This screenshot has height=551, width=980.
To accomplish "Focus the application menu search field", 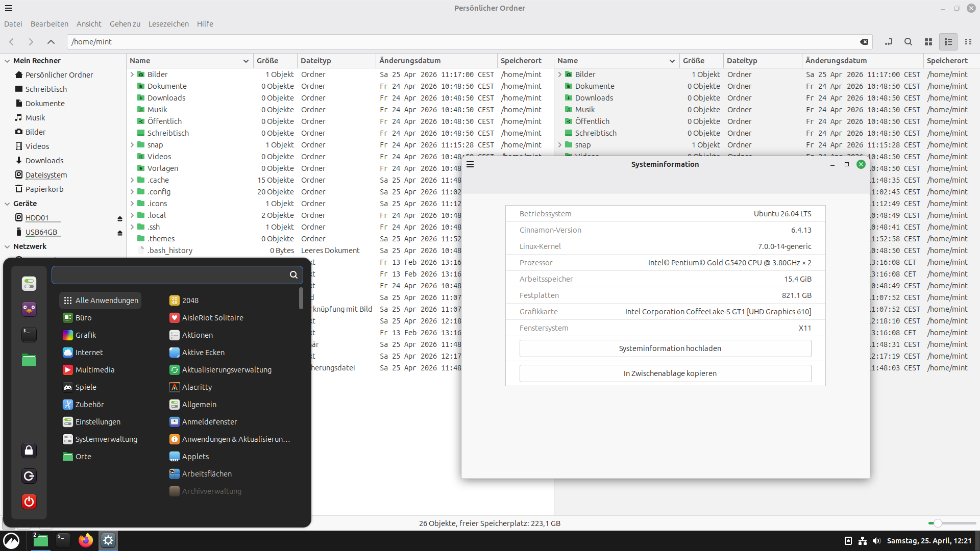I will tap(177, 275).
